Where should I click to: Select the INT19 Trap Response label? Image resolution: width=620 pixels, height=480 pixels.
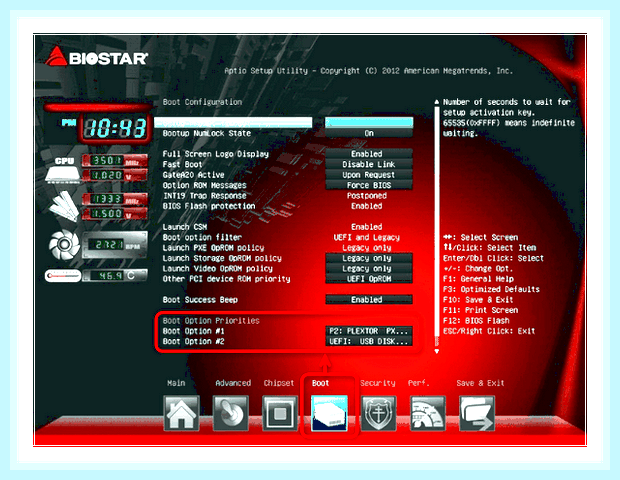point(204,196)
